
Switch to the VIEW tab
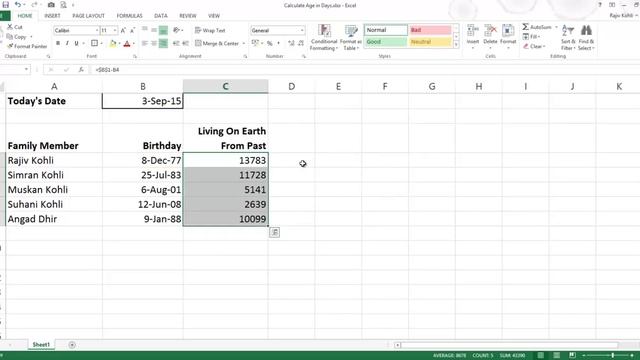point(214,16)
